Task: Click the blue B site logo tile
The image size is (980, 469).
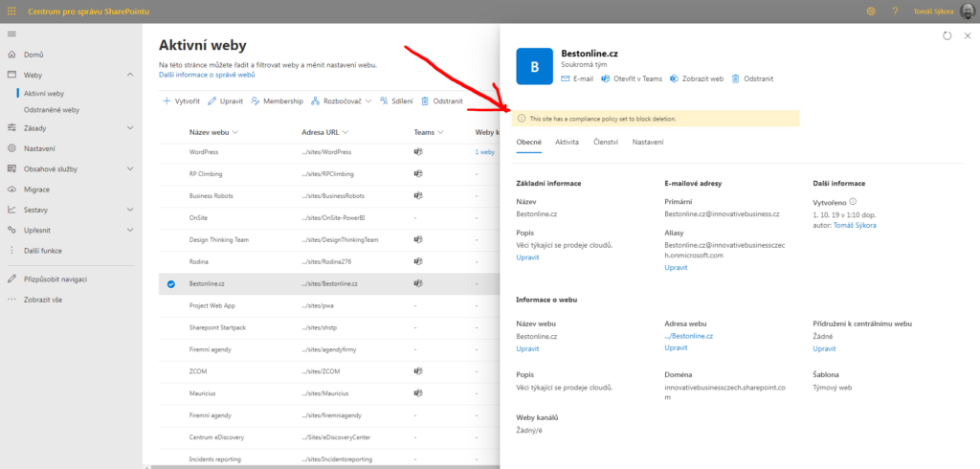Action: point(534,66)
